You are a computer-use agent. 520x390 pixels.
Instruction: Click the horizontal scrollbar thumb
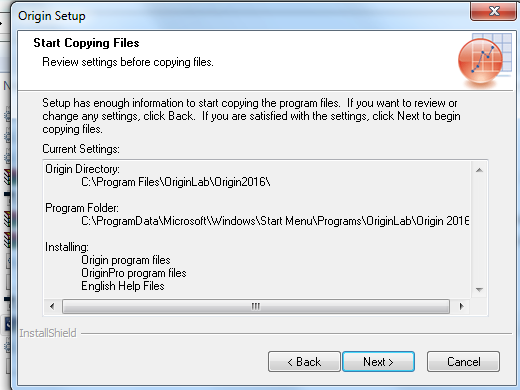click(x=256, y=306)
